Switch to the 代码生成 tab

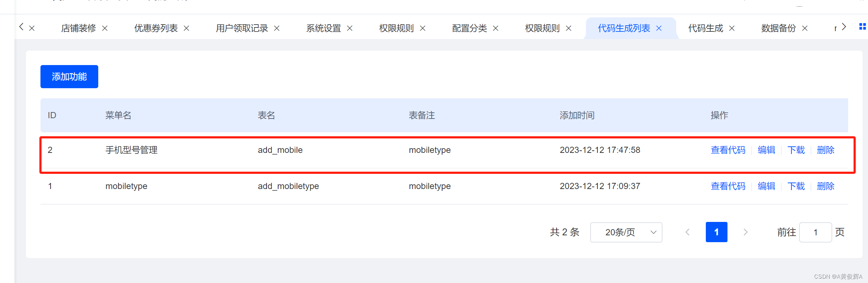coord(706,28)
